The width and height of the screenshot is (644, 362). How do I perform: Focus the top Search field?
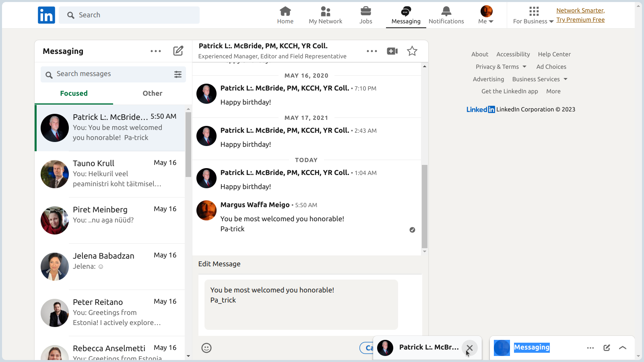point(129,15)
